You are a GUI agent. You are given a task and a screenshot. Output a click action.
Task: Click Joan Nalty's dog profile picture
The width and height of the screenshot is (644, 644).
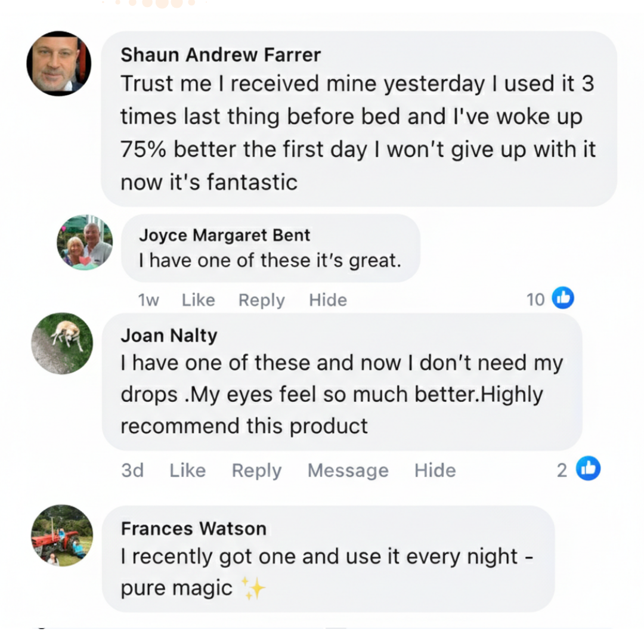pos(62,343)
